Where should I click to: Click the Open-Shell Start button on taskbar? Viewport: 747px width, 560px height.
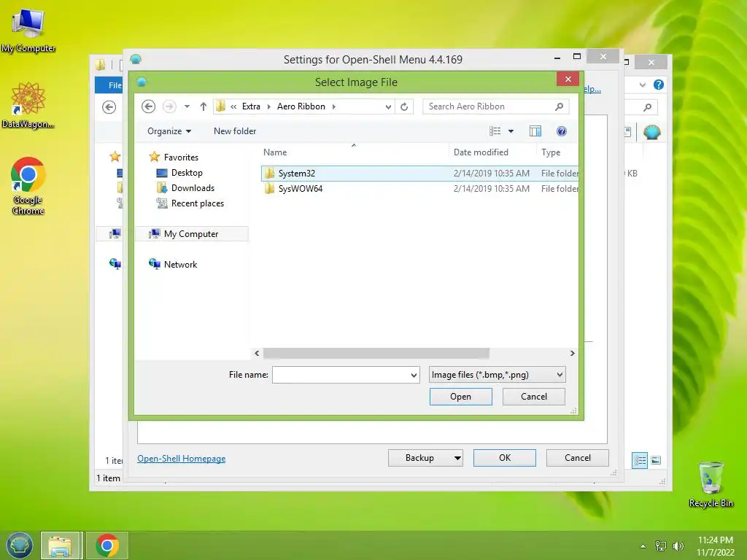20,545
